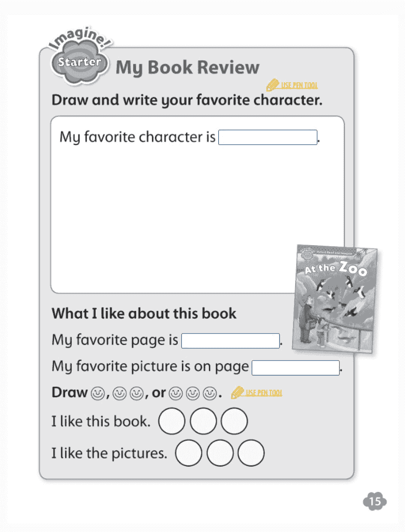Select middle circle for I like the pictures
The height and width of the screenshot is (532, 405).
coord(220,453)
